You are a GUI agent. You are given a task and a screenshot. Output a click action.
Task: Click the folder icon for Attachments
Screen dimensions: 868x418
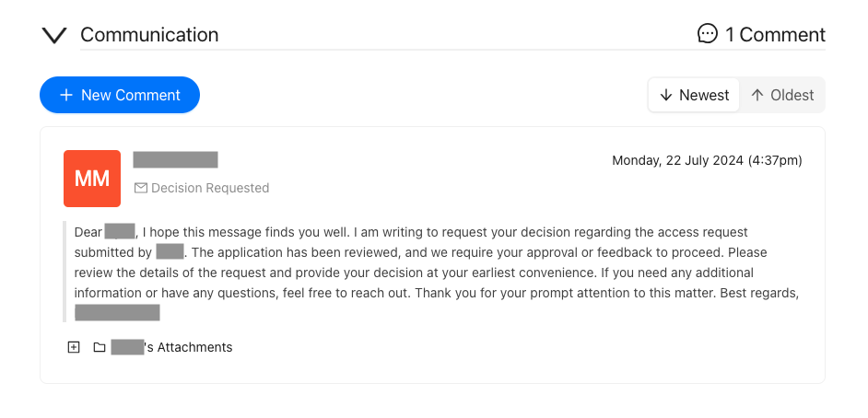(x=100, y=347)
